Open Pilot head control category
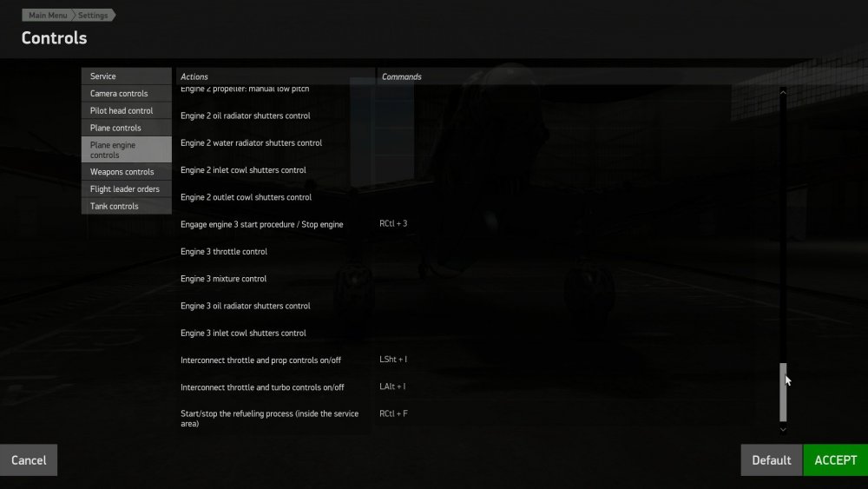 126,111
